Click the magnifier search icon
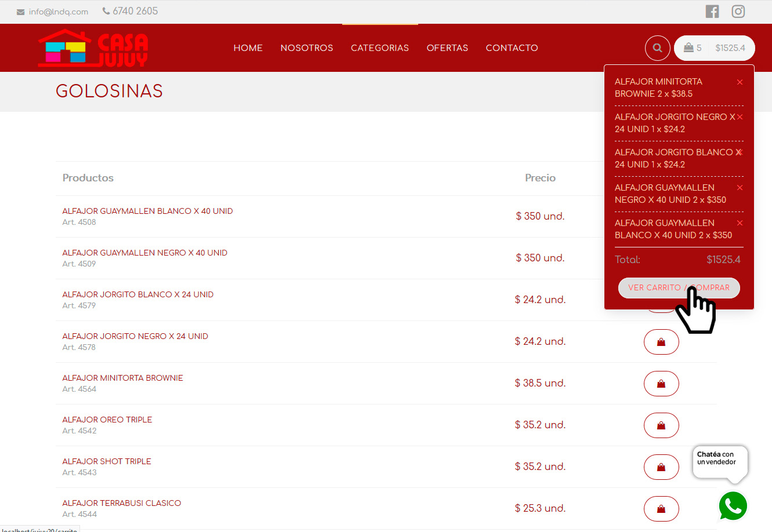Viewport: 772px width, 532px height. point(658,48)
